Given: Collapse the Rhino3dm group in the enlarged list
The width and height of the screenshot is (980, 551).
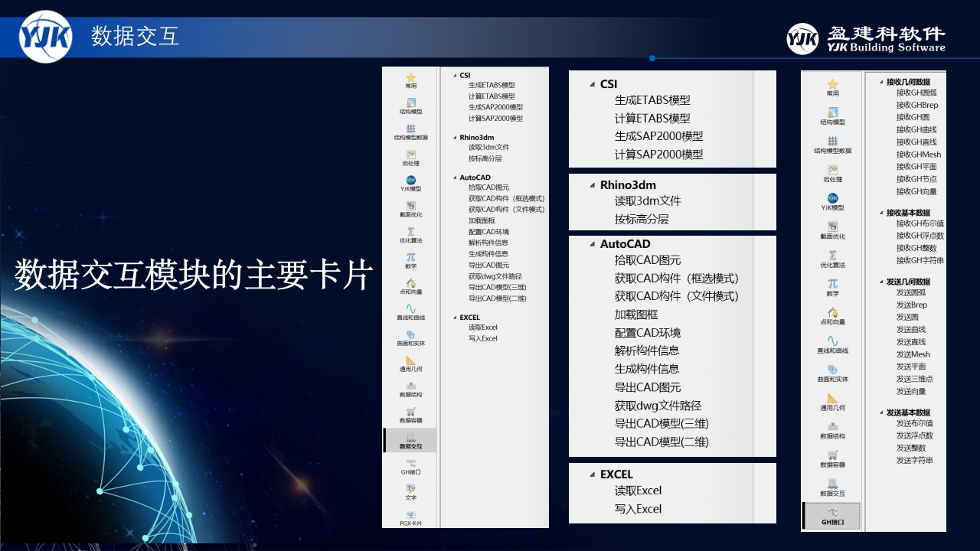Looking at the screenshot, I should pos(592,185).
